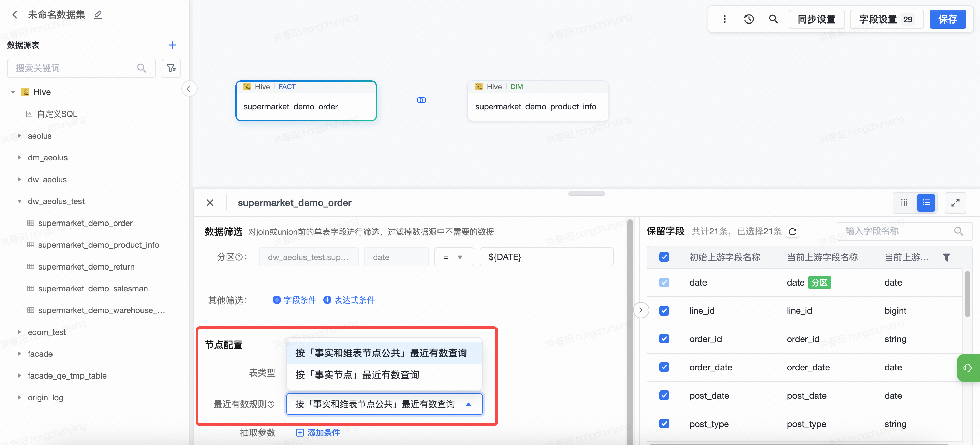Click the 保存 save button
The height and width of the screenshot is (445, 980).
947,19
